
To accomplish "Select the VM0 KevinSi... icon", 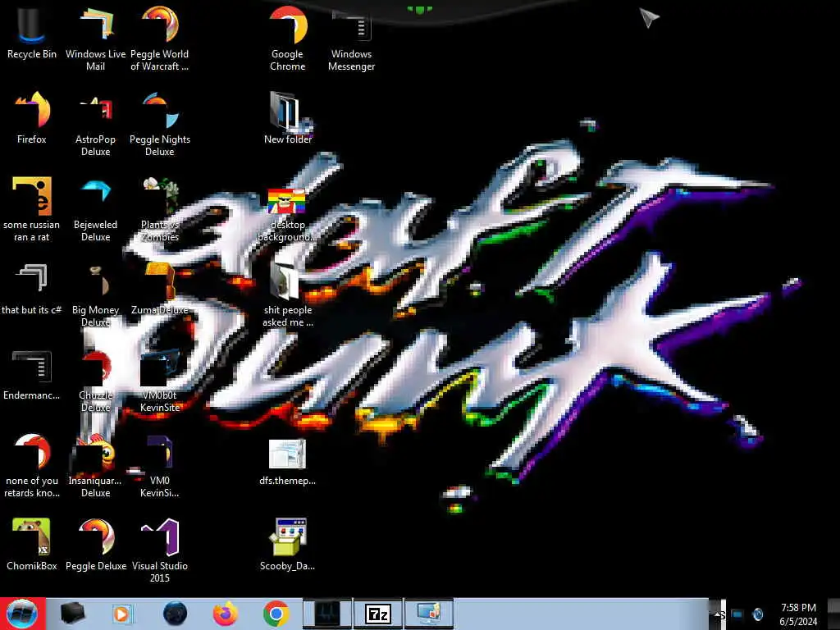I will pos(160,465).
